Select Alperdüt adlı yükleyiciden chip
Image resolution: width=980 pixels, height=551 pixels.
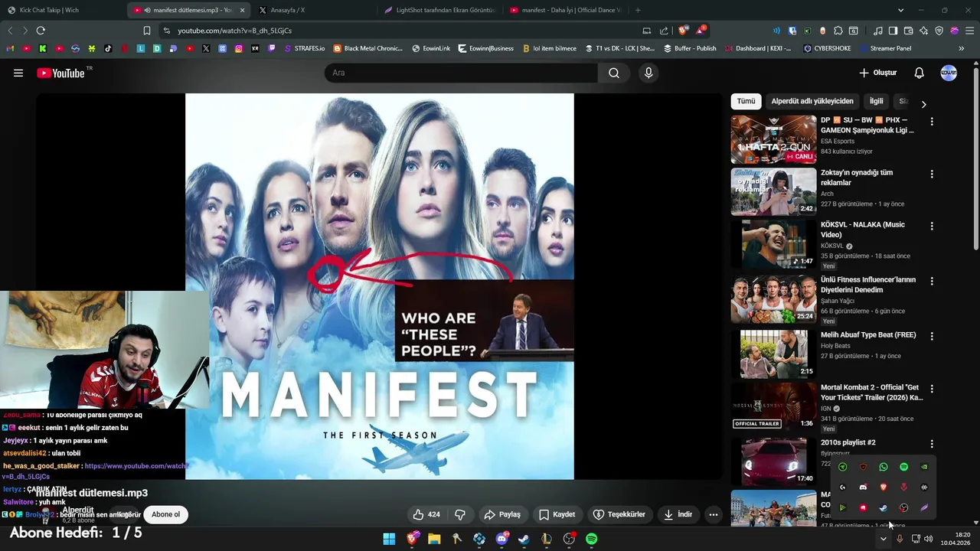click(812, 101)
